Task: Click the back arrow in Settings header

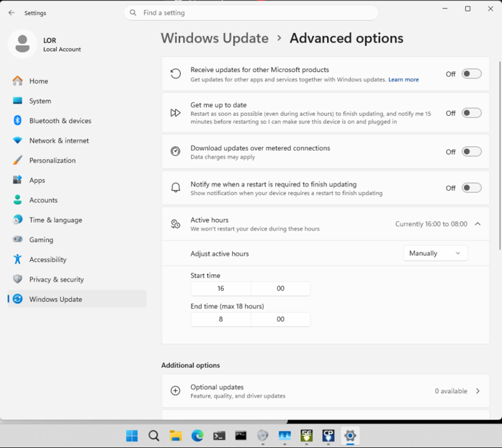Action: [x=12, y=13]
